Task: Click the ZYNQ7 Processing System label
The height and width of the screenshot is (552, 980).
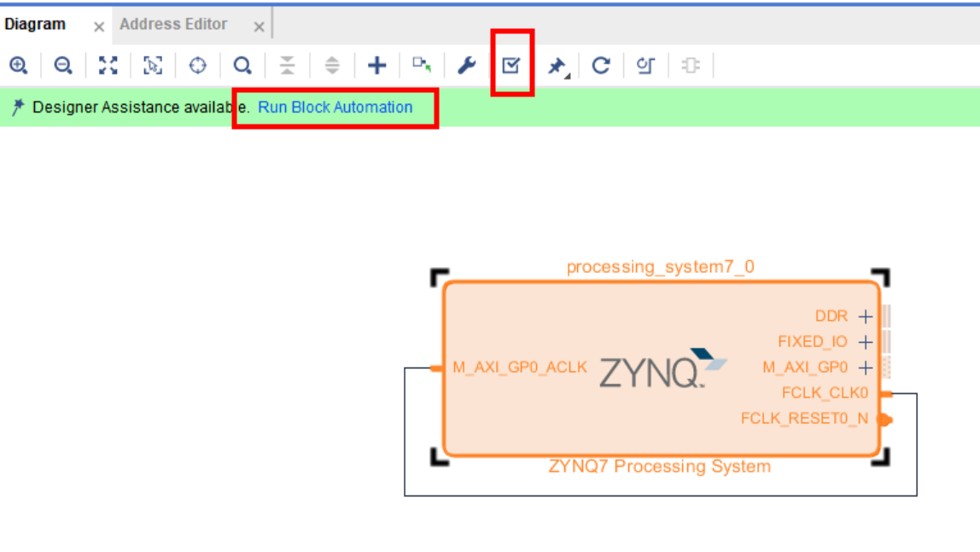Action: click(x=659, y=467)
